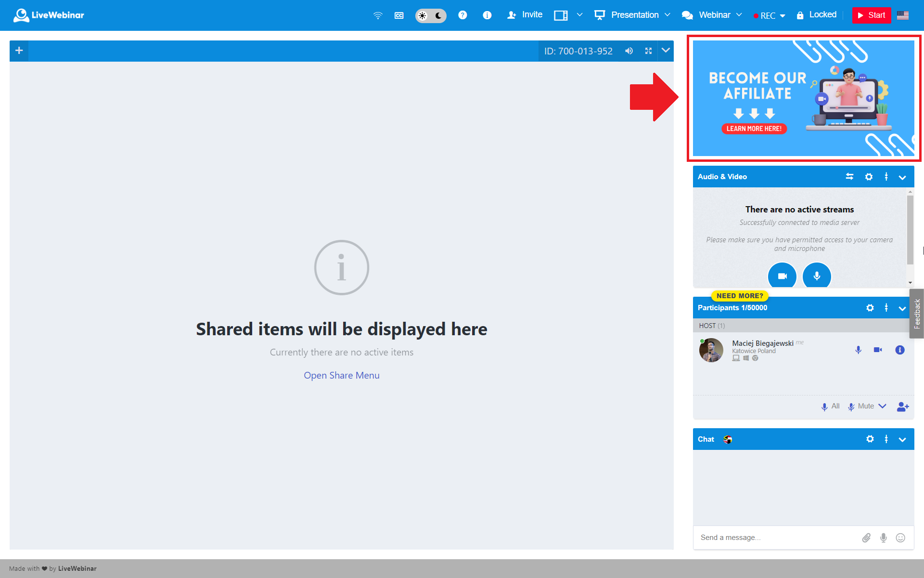This screenshot has width=924, height=578.
Task: Open the REC recording menu
Action: (770, 16)
